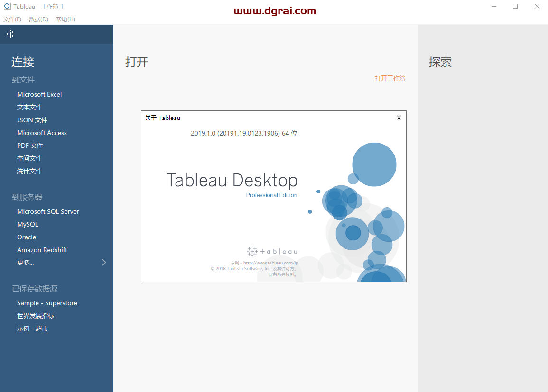Connect to Microsoft SQL Server
The width and height of the screenshot is (548, 392).
(x=48, y=211)
